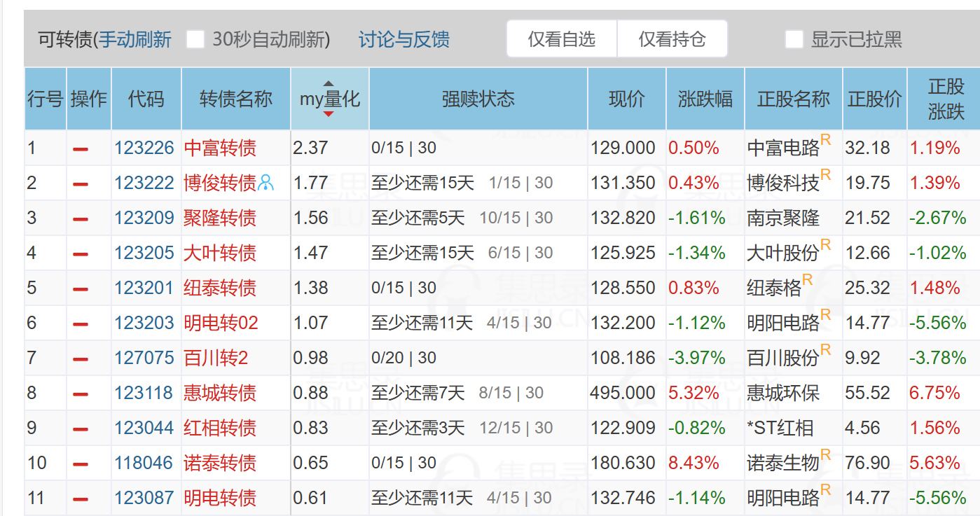This screenshot has height=516, width=980.
Task: Click the orange R mark next to 博俊科技
Action: click(826, 175)
